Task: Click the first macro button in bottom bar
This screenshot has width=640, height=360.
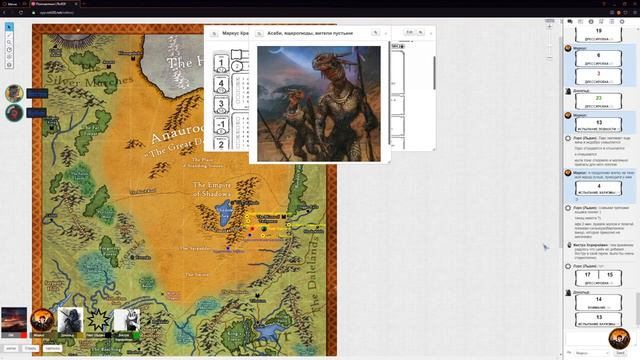Action: [x=11, y=349]
